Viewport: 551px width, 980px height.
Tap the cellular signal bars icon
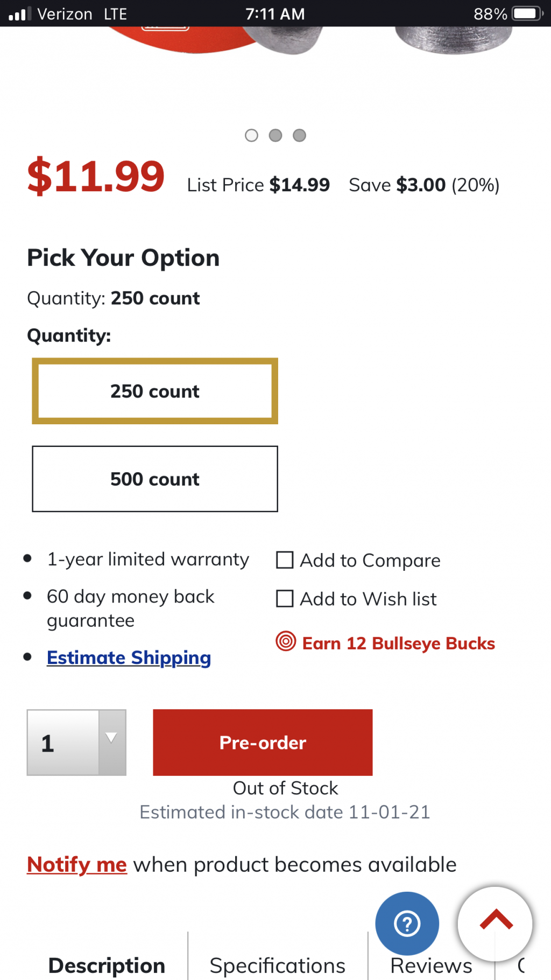[x=20, y=13]
